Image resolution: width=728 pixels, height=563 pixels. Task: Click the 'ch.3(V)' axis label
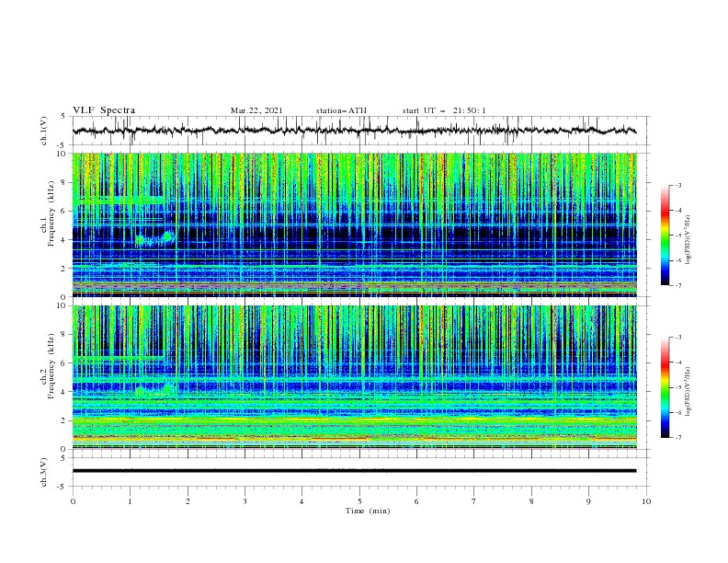[x=44, y=472]
